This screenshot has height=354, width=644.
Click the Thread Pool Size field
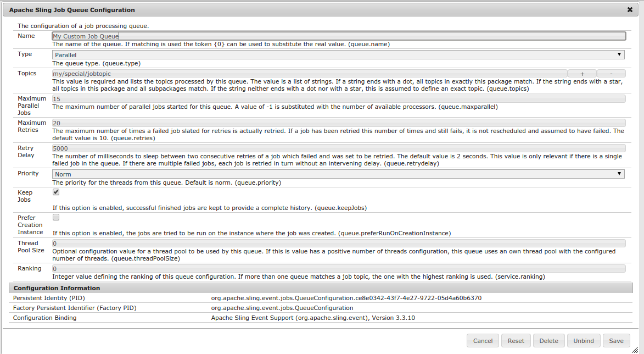[x=339, y=244]
